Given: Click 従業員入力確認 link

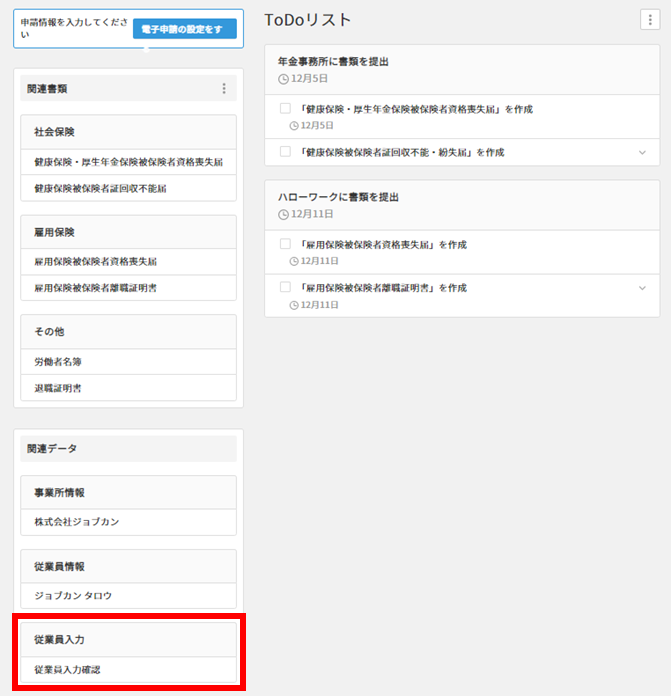Looking at the screenshot, I should point(67,669).
